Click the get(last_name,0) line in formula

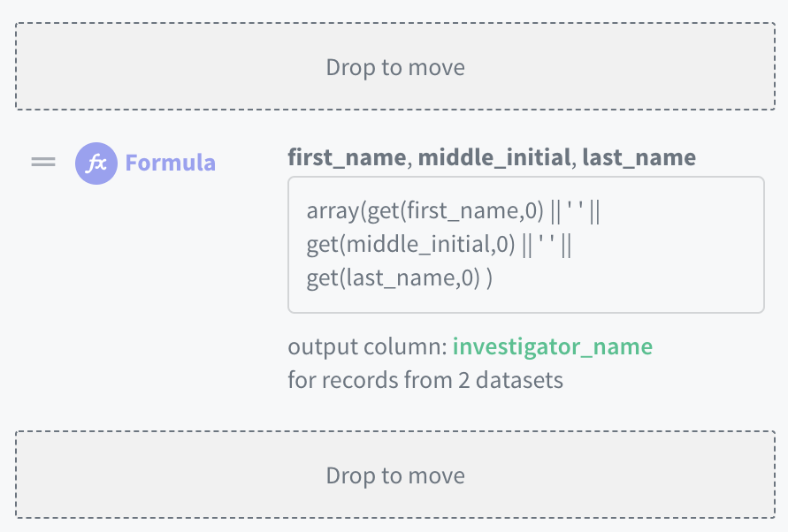[394, 279]
